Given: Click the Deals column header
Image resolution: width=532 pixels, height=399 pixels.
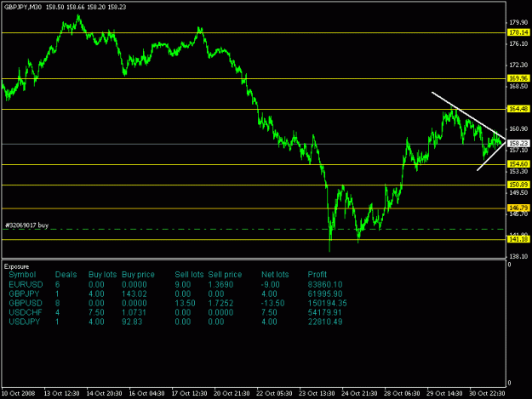Looking at the screenshot, I should (x=66, y=275).
